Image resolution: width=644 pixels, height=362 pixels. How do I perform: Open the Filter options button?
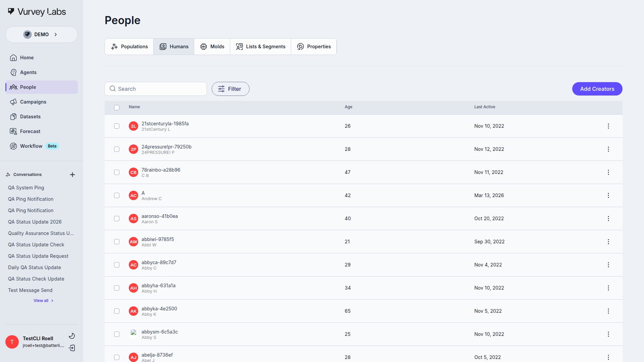pos(230,89)
